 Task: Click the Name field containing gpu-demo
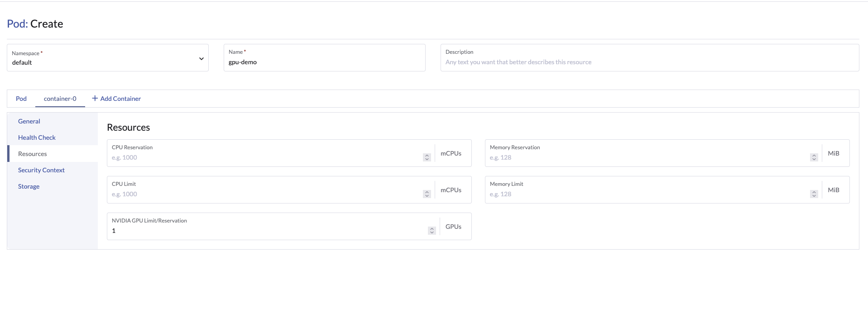324,57
